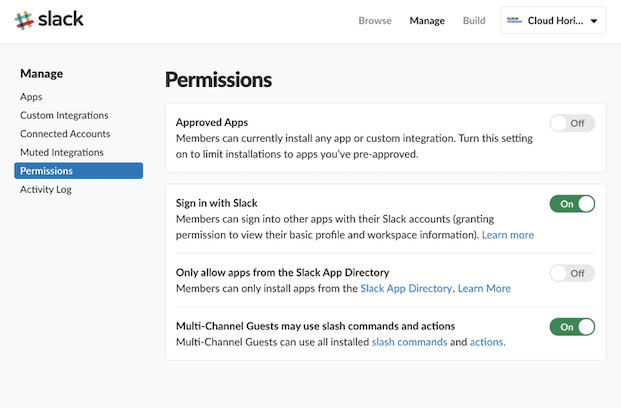Follow the actions link
Screen dimensions: 621x408
click(x=486, y=342)
